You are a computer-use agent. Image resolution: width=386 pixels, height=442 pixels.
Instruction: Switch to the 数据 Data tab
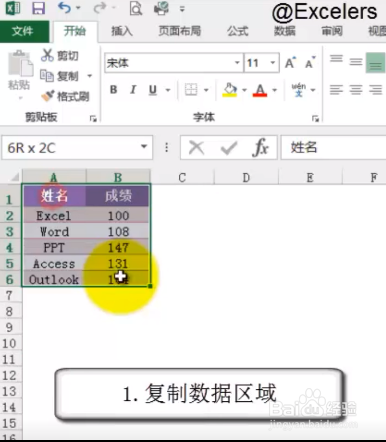(284, 31)
